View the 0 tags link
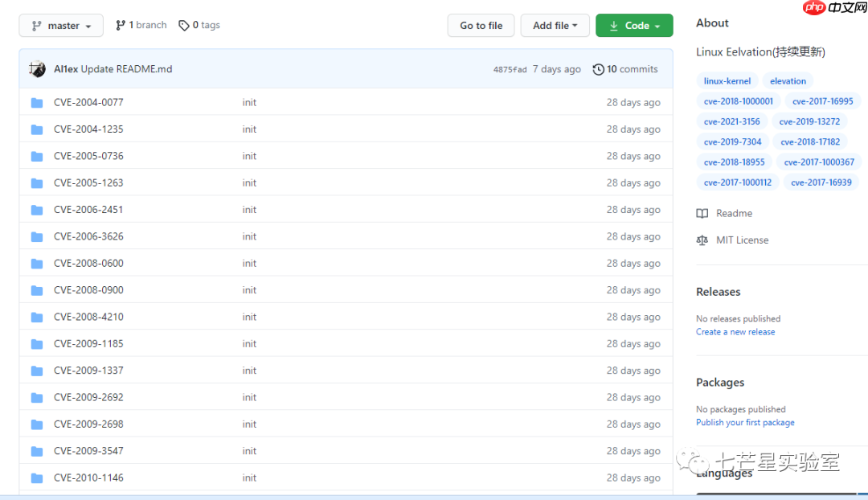868x500 pixels. (199, 25)
